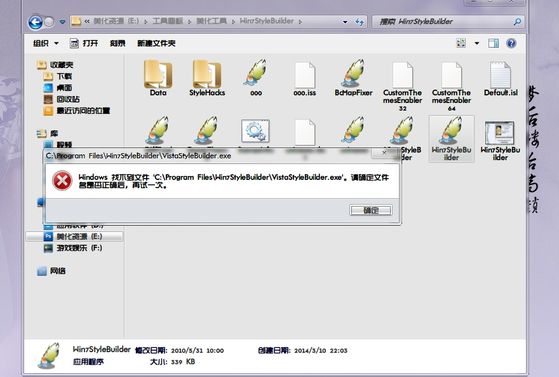The height and width of the screenshot is (377, 559).
Task: Click the 刻录 toolbar button
Action: 117,44
